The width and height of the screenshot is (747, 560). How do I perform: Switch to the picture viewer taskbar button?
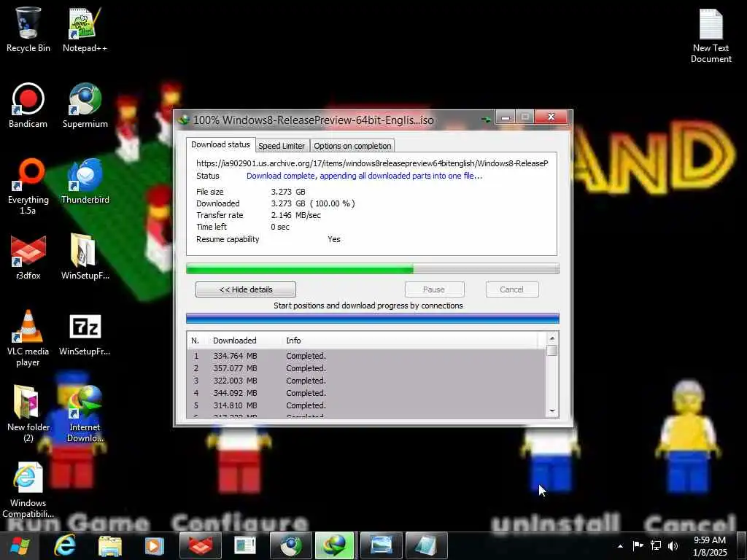381,545
